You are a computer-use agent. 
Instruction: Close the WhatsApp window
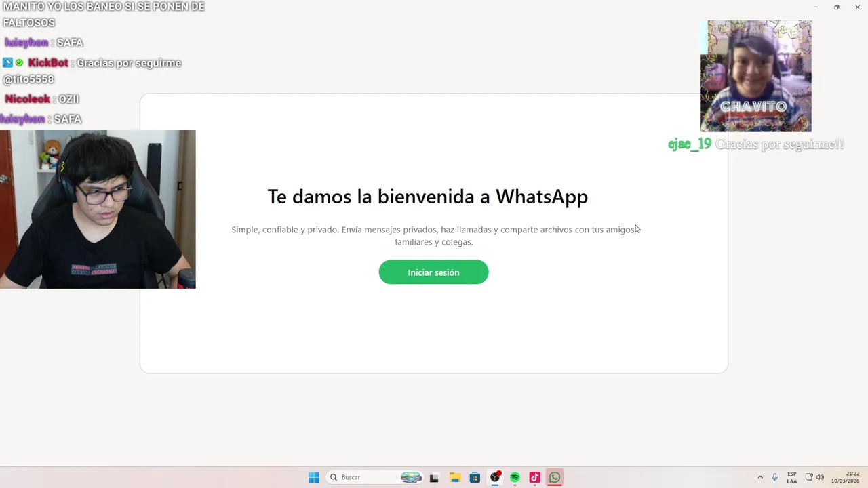[857, 7]
